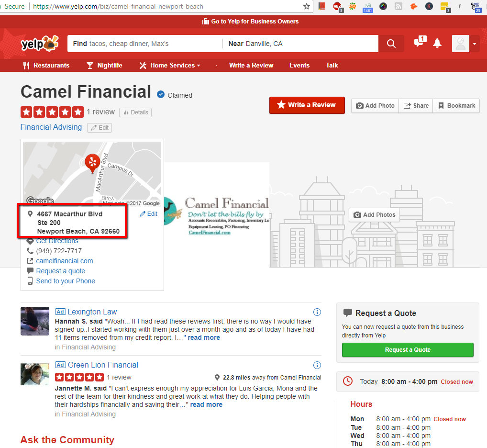Viewport: 487px width, 448px height.
Task: Open the Talk menu item
Action: pos(332,65)
